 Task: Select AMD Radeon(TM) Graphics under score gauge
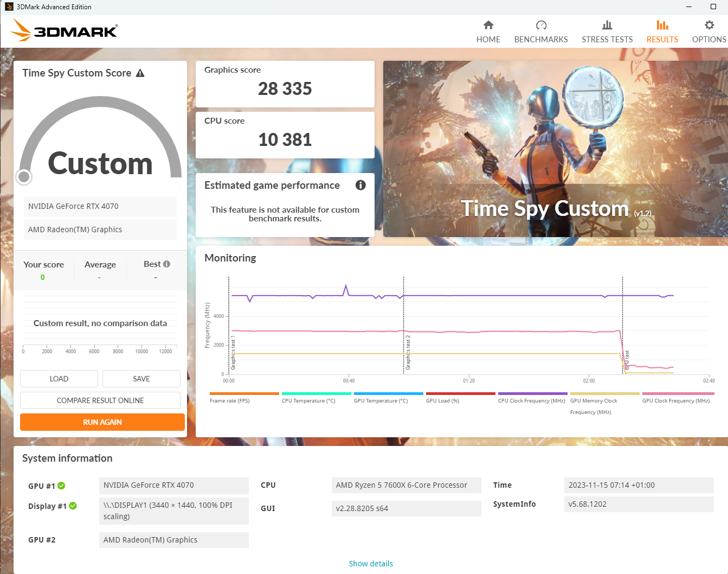tap(100, 229)
